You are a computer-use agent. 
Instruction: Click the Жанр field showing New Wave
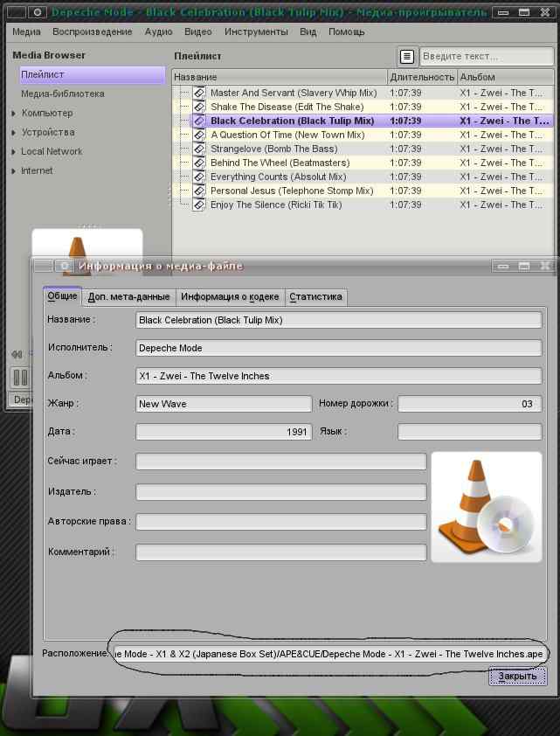pos(224,404)
